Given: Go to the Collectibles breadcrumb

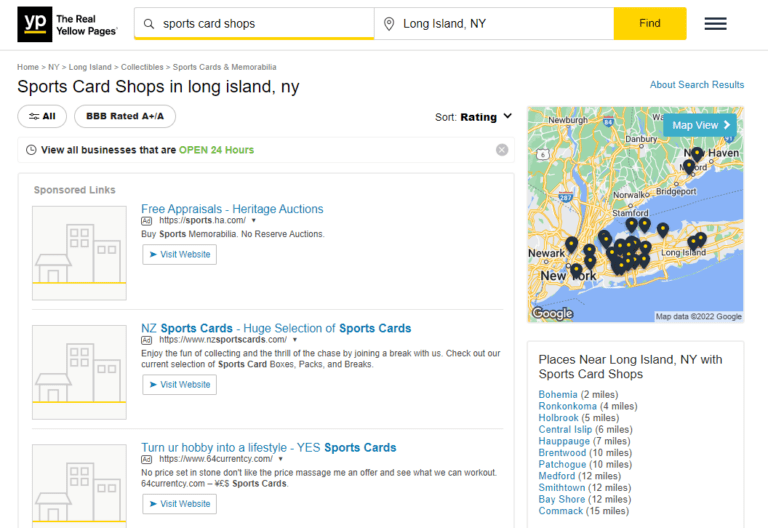Looking at the screenshot, I should 142,67.
